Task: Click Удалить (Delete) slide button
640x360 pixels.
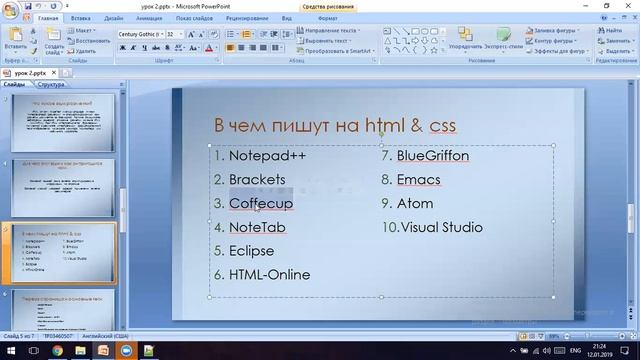Action: (x=82, y=51)
